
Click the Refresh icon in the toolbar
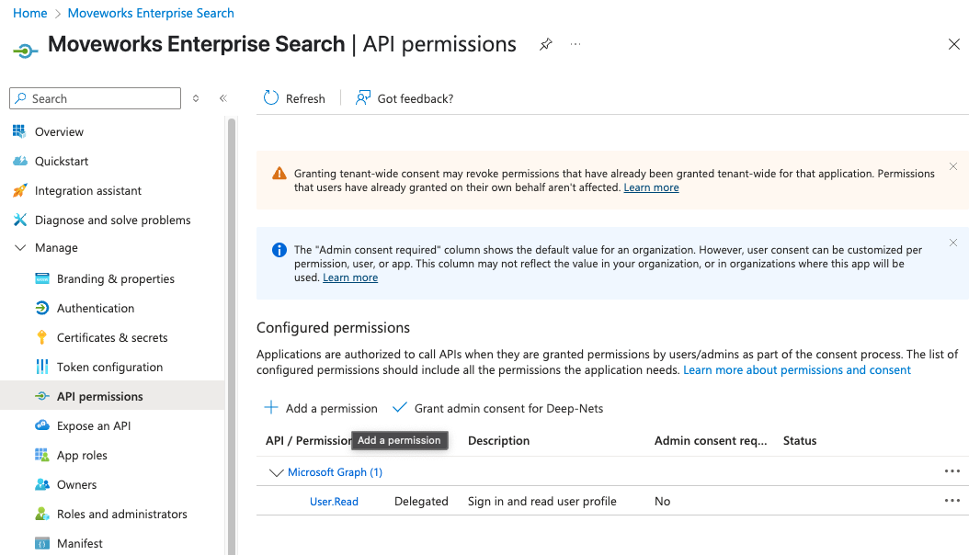[x=271, y=98]
